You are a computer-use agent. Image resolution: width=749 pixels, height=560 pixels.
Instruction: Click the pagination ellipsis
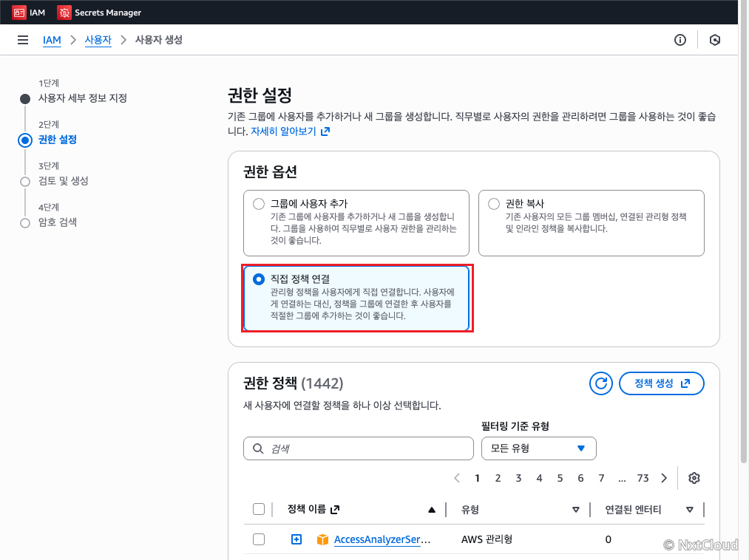tap(622, 479)
